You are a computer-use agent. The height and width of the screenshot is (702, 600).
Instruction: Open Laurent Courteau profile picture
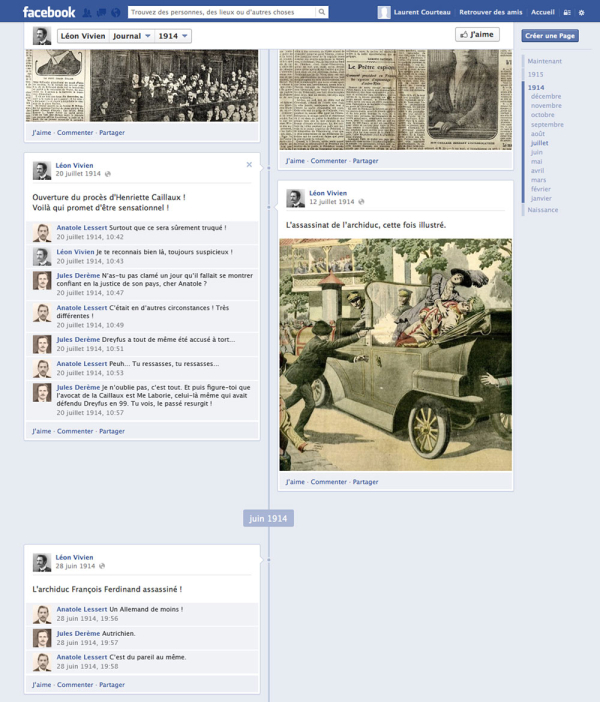pos(384,13)
